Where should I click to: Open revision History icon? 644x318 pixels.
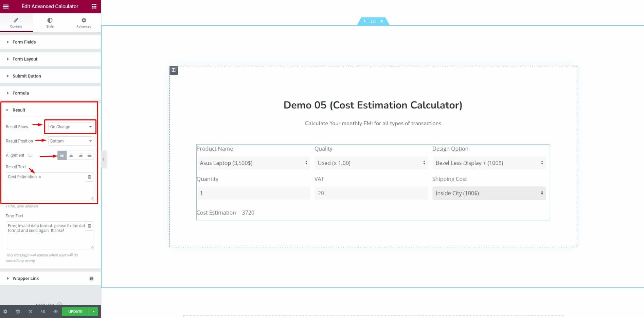click(x=30, y=311)
